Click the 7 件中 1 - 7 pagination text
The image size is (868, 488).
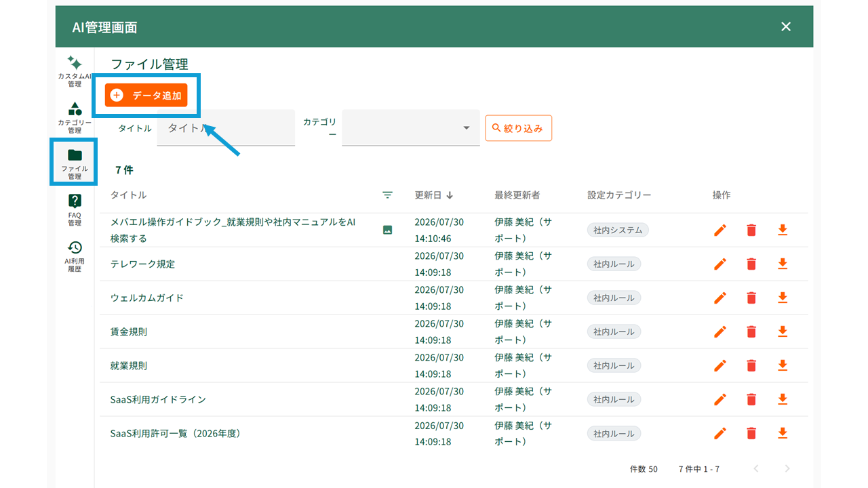(x=699, y=469)
